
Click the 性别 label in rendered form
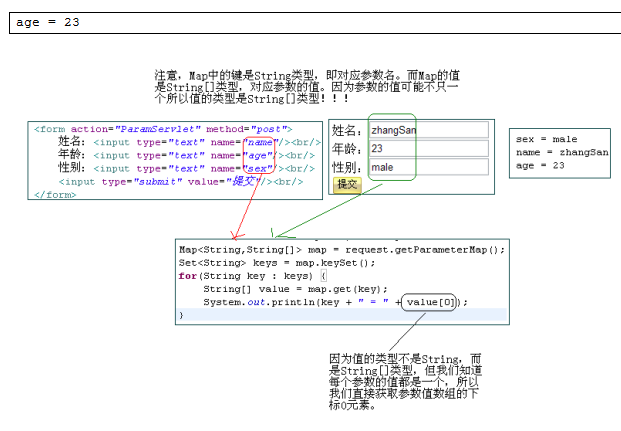pos(346,168)
